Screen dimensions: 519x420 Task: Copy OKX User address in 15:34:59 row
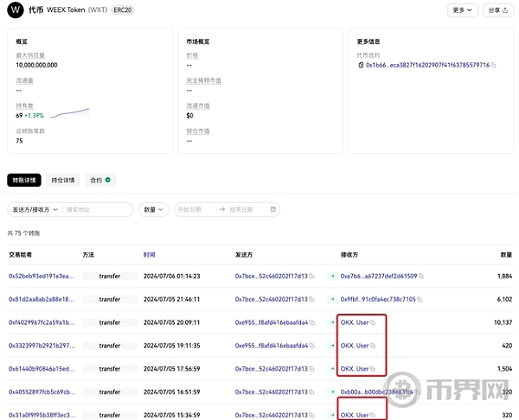[372, 415]
